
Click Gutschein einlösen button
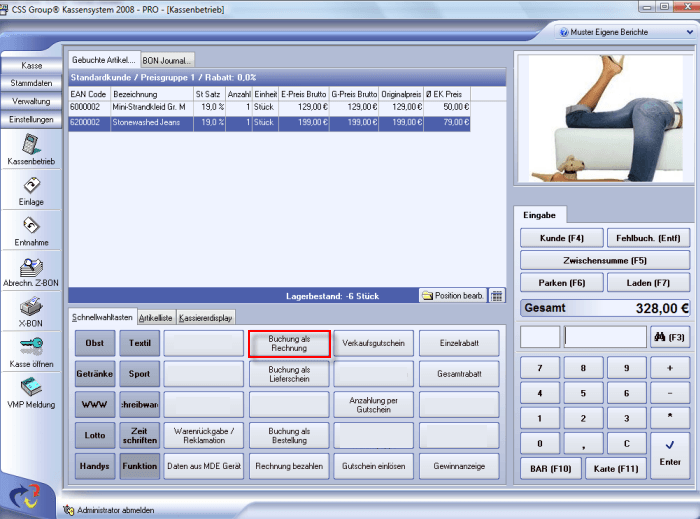point(373,466)
